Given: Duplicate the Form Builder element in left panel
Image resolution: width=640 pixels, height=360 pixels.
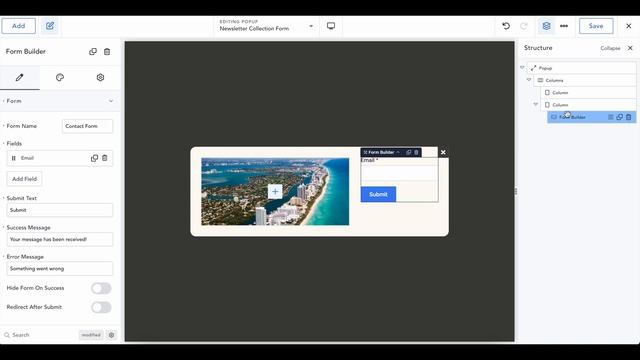Looking at the screenshot, I should click(93, 52).
